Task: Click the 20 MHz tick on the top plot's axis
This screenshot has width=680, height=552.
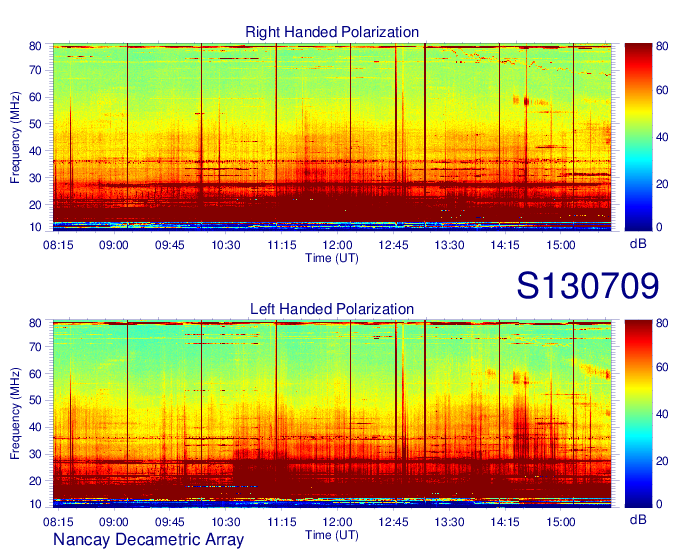Action: (35, 205)
